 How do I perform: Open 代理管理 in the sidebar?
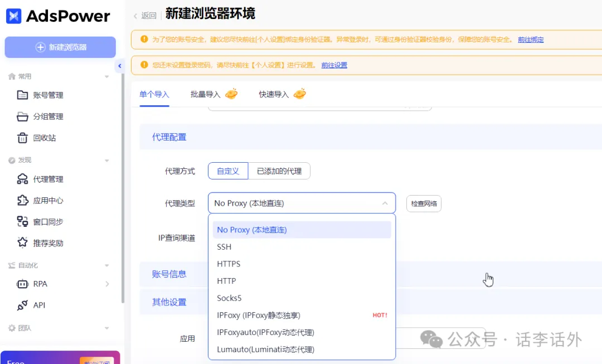[x=40, y=179]
